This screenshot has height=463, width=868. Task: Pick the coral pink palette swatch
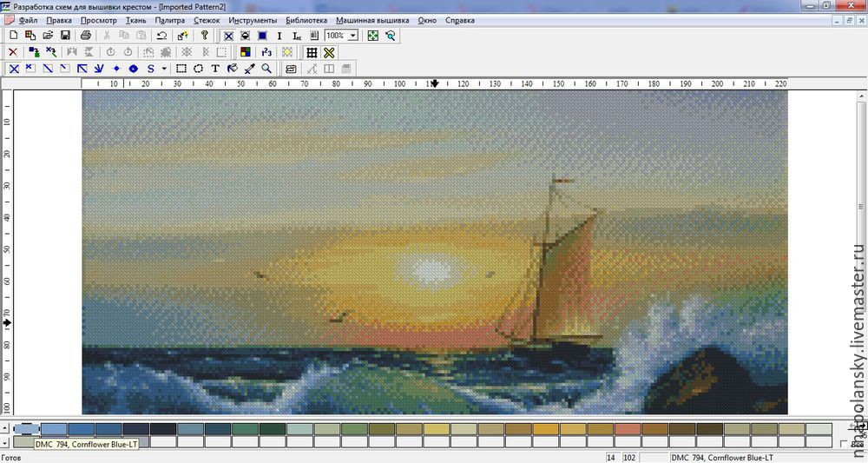pyautogui.click(x=628, y=429)
